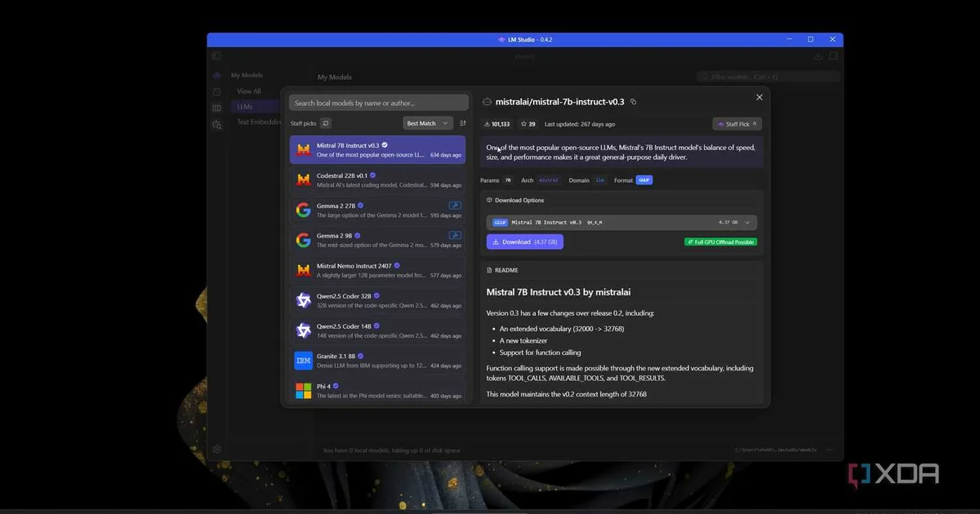Open the My Models library icon in the sidebar
Image resolution: width=980 pixels, height=514 pixels.
216,108
